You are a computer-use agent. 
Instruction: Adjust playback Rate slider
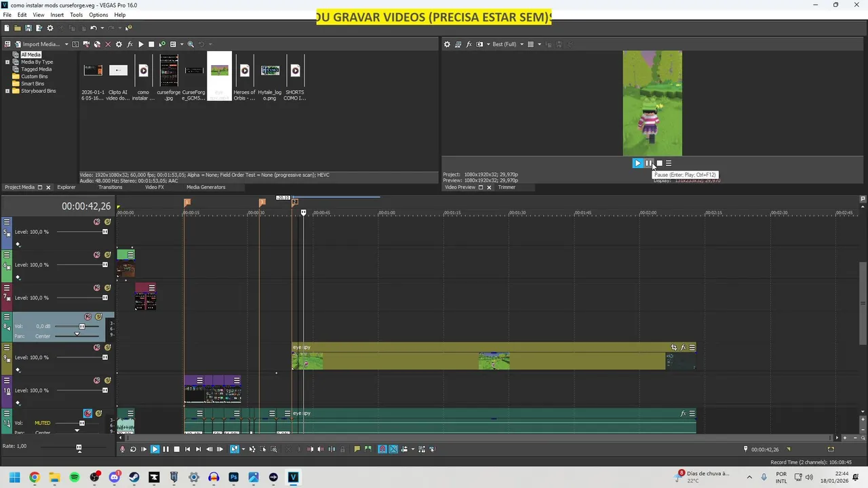coord(79,447)
